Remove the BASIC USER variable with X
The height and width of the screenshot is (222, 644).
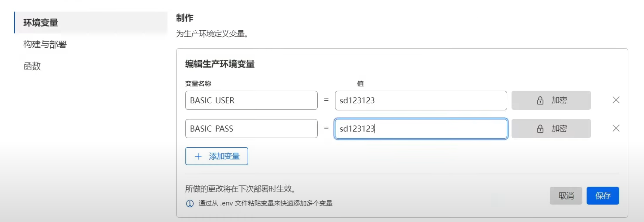pos(616,100)
